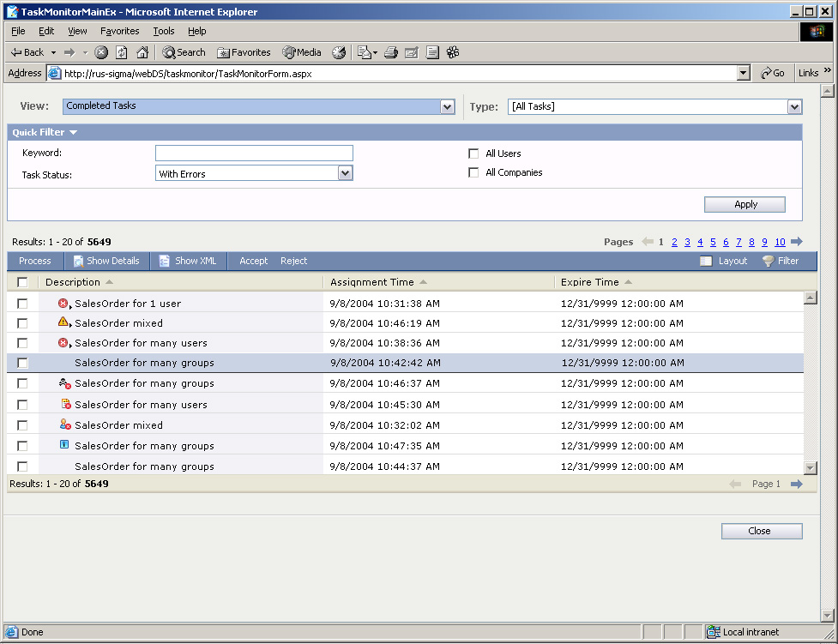Click the Go button
The height and width of the screenshot is (644, 838).
(773, 73)
